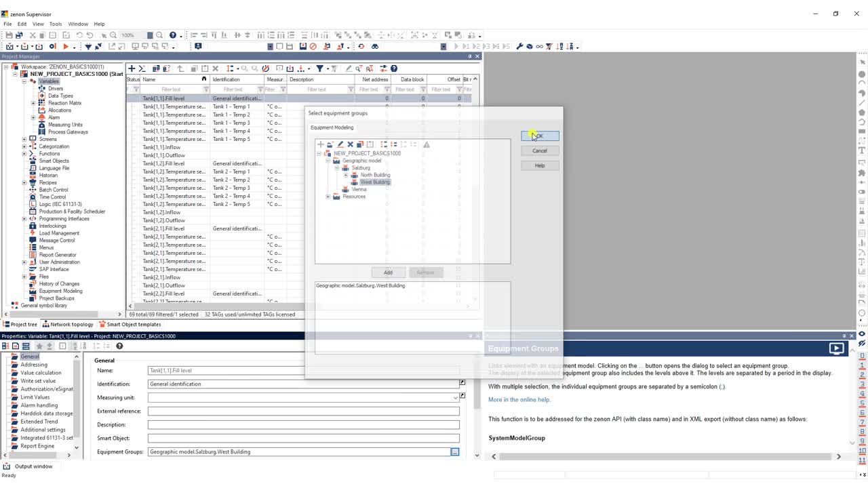
Task: Click the orange start Runtime play icon
Action: click(66, 46)
